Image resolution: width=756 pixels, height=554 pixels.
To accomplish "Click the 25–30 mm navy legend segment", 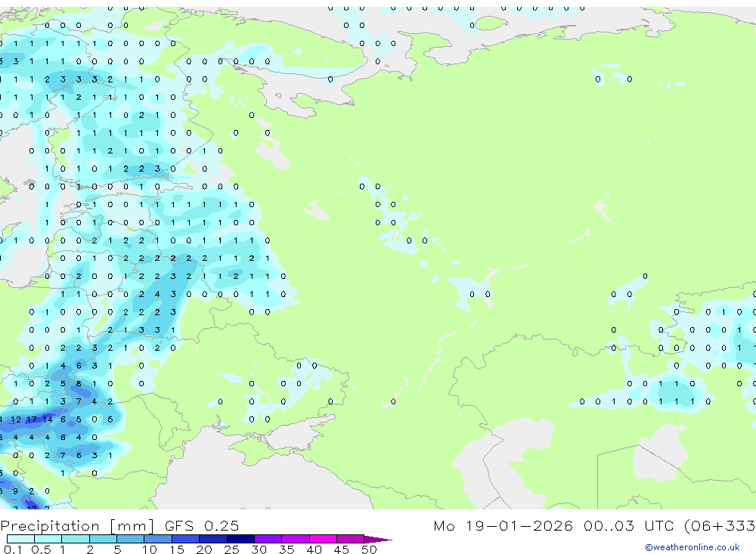I will tap(240, 539).
